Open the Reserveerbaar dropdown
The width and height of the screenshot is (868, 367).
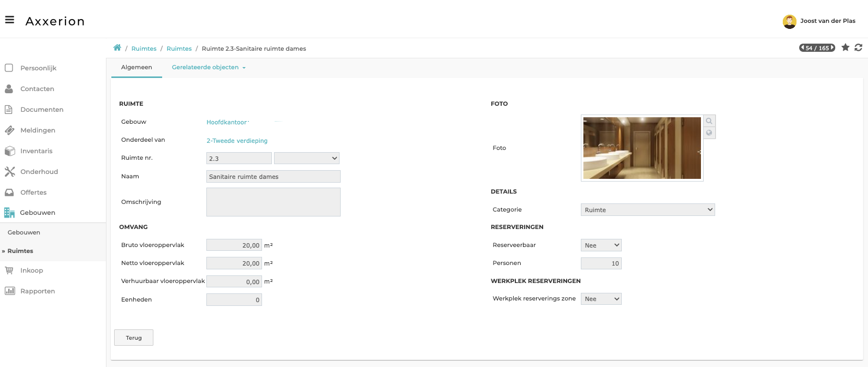coord(601,245)
